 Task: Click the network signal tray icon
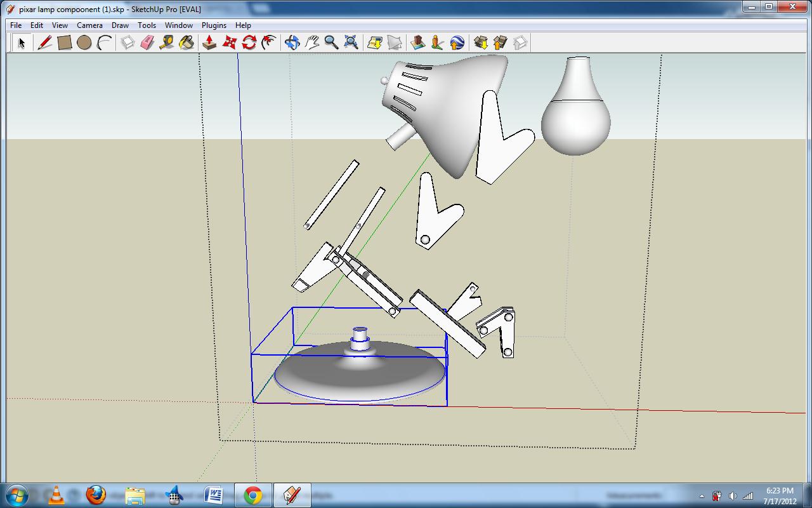click(748, 496)
